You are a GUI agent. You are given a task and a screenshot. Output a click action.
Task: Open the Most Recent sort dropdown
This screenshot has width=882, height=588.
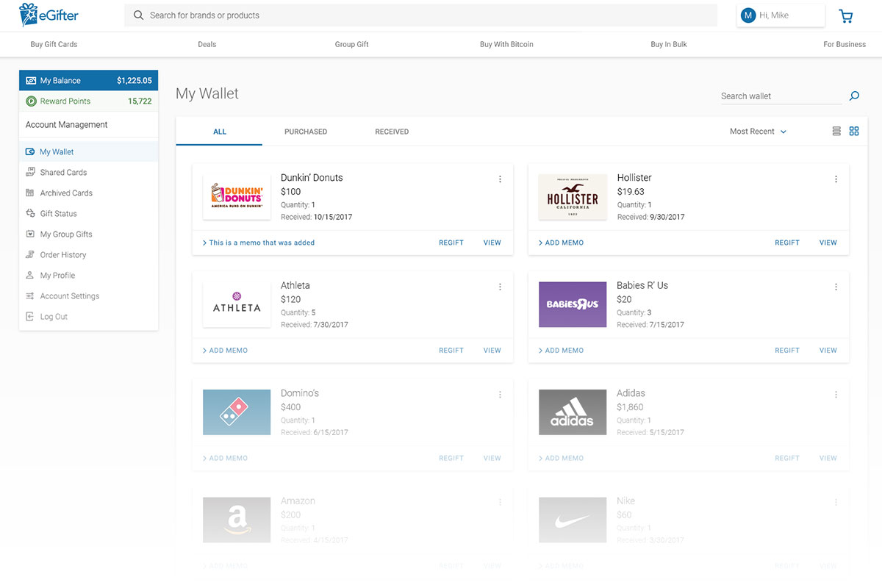758,132
